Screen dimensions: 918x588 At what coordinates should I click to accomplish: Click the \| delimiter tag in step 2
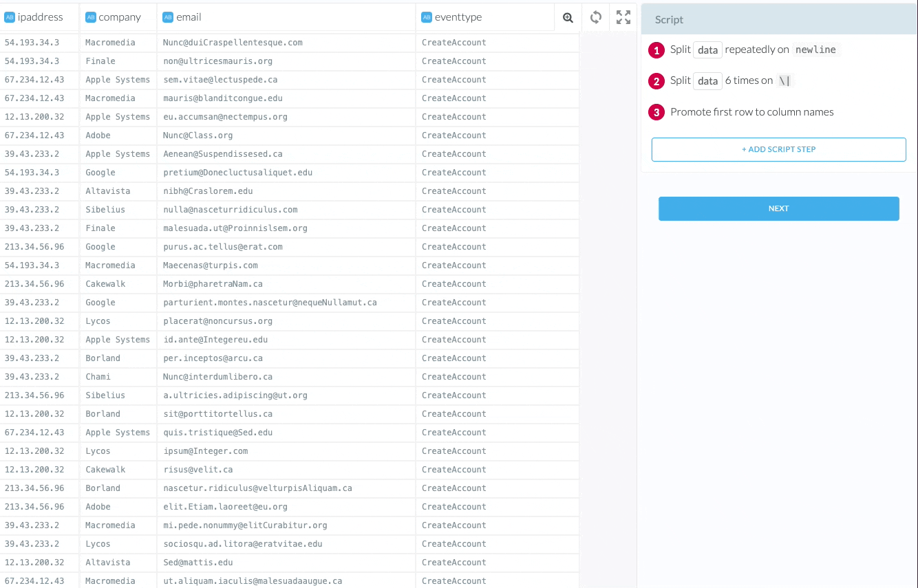click(784, 81)
